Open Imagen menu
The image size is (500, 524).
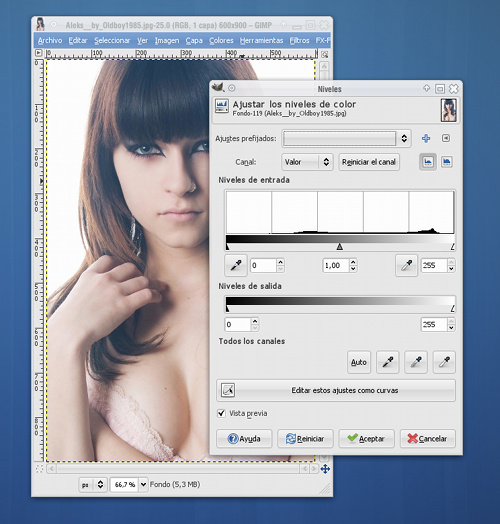click(x=167, y=40)
